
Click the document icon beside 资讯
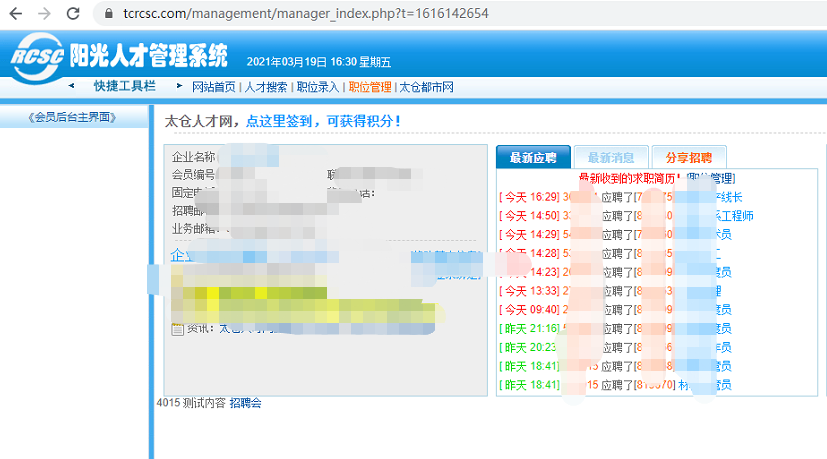178,329
